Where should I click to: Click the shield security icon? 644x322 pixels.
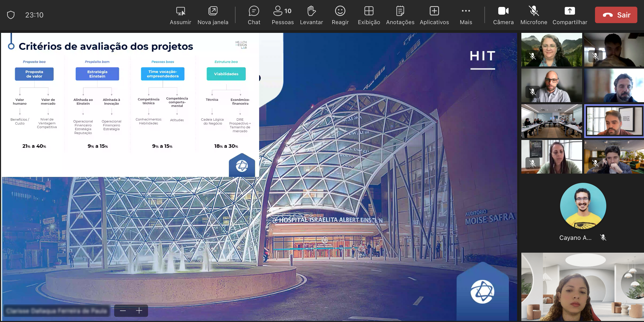[x=11, y=15]
